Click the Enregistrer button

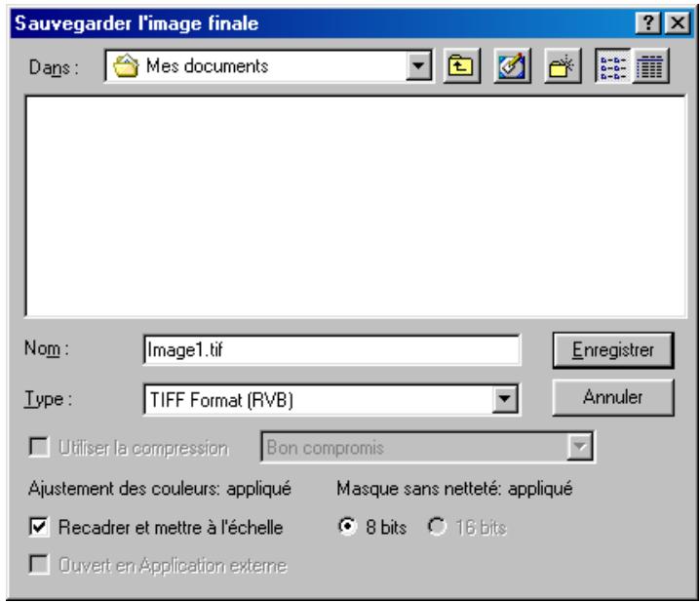pos(613,350)
